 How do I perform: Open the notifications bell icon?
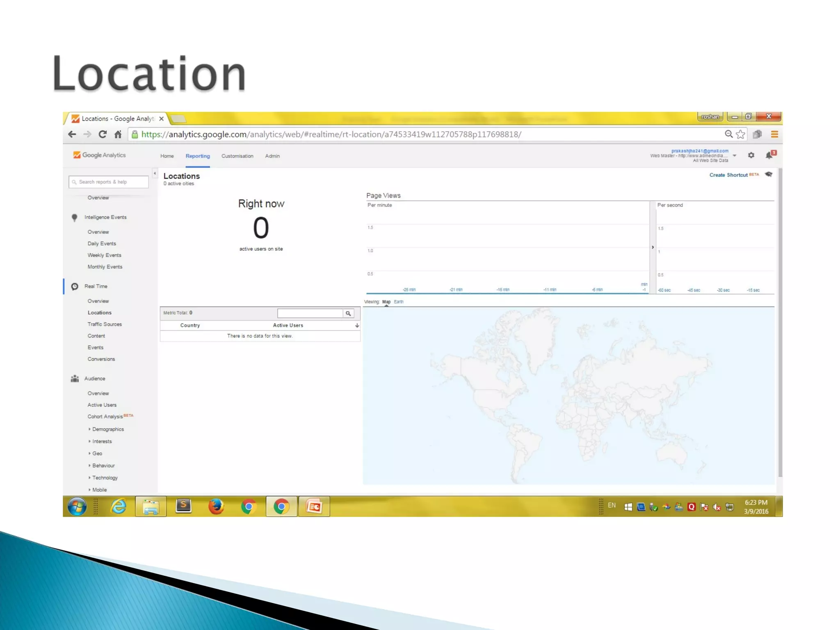(769, 155)
